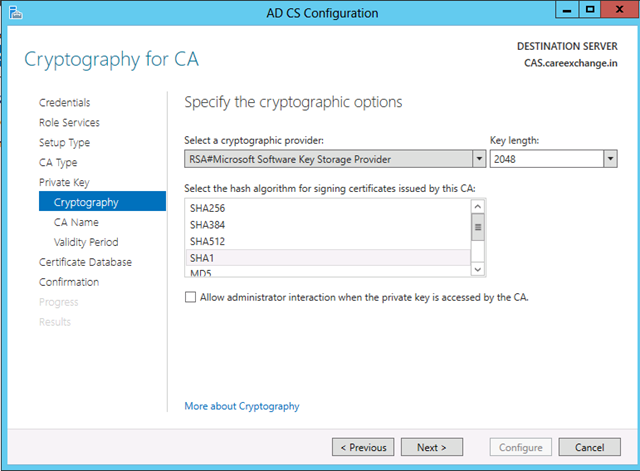This screenshot has width=640, height=471.
Task: Click the hash algorithm list scrollbar thumb
Action: pos(478,227)
